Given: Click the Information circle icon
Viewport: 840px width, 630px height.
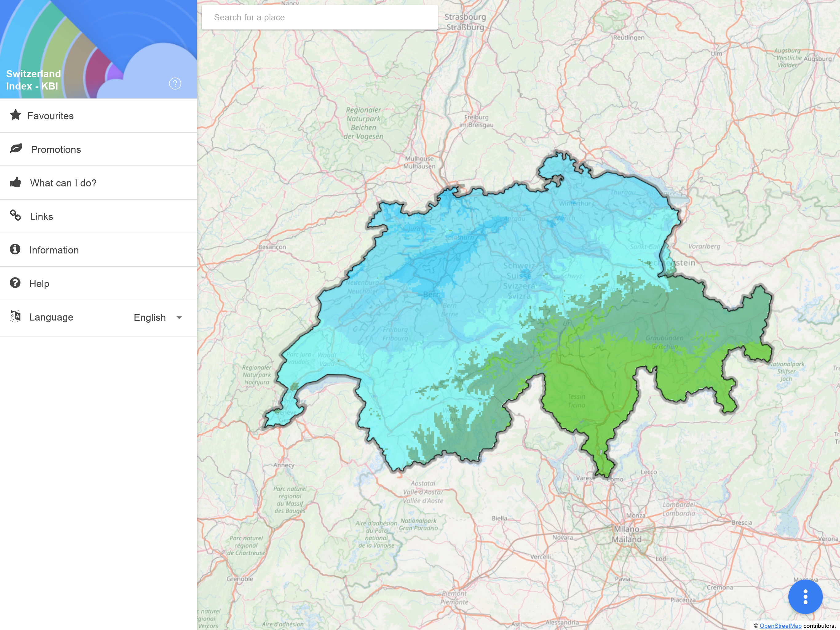Looking at the screenshot, I should point(15,249).
